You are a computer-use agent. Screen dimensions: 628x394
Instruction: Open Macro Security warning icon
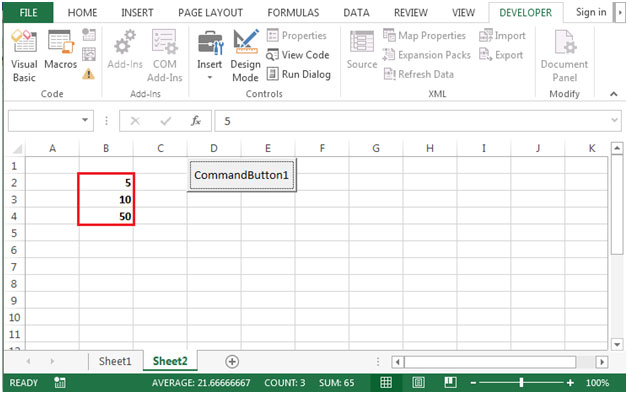coord(89,74)
